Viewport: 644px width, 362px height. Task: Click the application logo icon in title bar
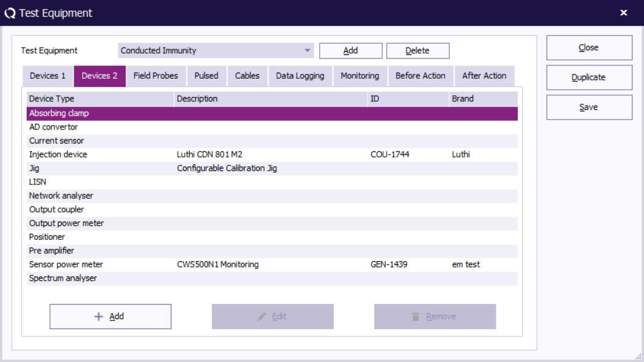click(x=10, y=13)
